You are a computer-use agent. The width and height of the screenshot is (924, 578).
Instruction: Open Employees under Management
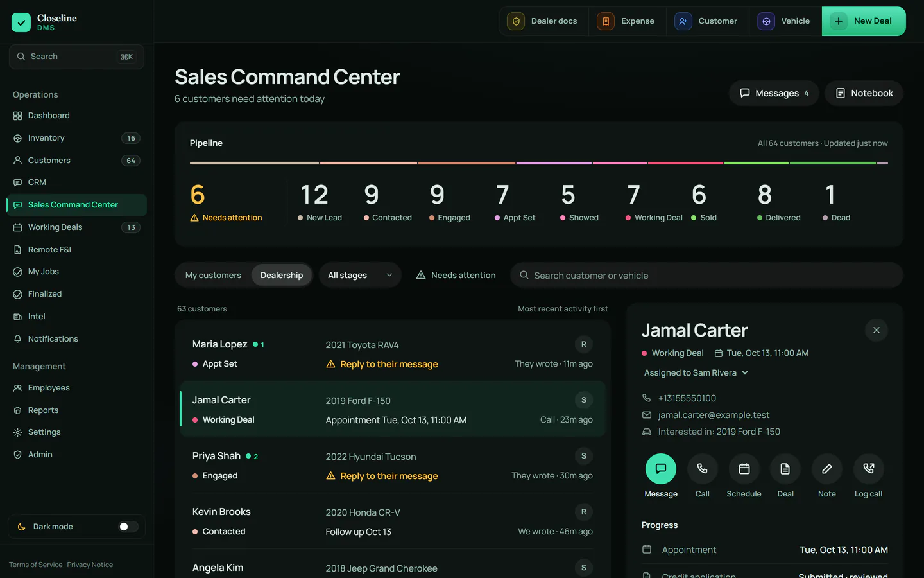point(76,388)
